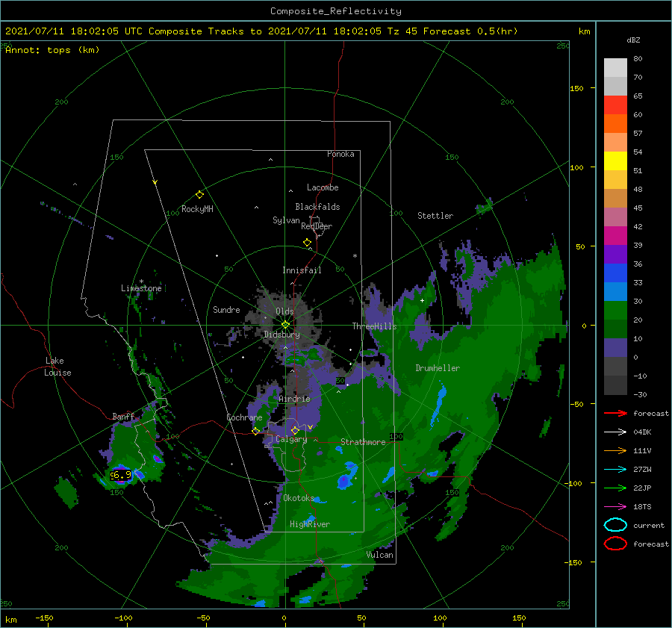672x628 pixels.
Task: Click the ThreeHills town label
Action: 375,326
